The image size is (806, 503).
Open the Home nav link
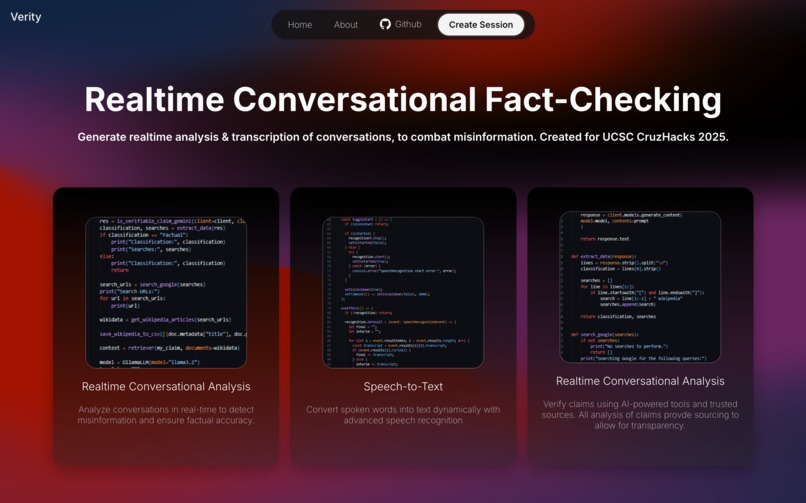pos(300,25)
